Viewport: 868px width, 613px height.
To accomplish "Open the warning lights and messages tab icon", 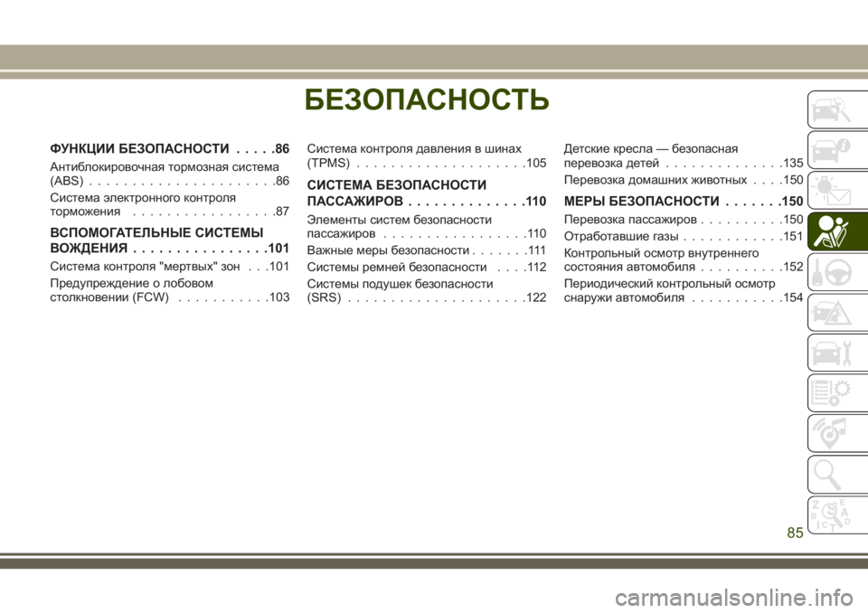I will pyautogui.click(x=837, y=191).
